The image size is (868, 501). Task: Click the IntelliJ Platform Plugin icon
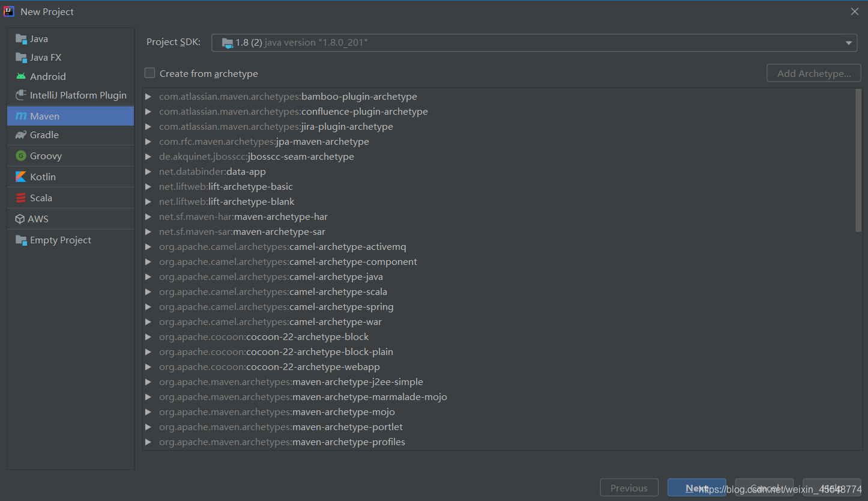pyautogui.click(x=21, y=95)
